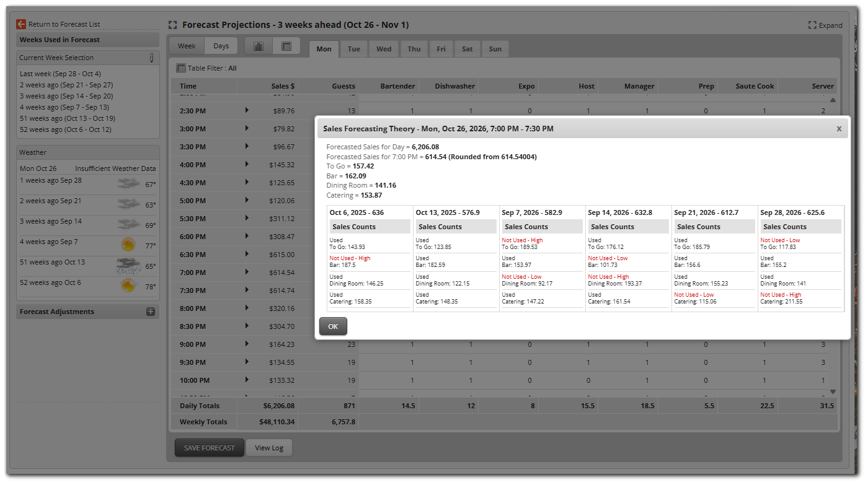The image size is (868, 485).
Task: Click the SAVE FORECAST button
Action: coord(210,448)
